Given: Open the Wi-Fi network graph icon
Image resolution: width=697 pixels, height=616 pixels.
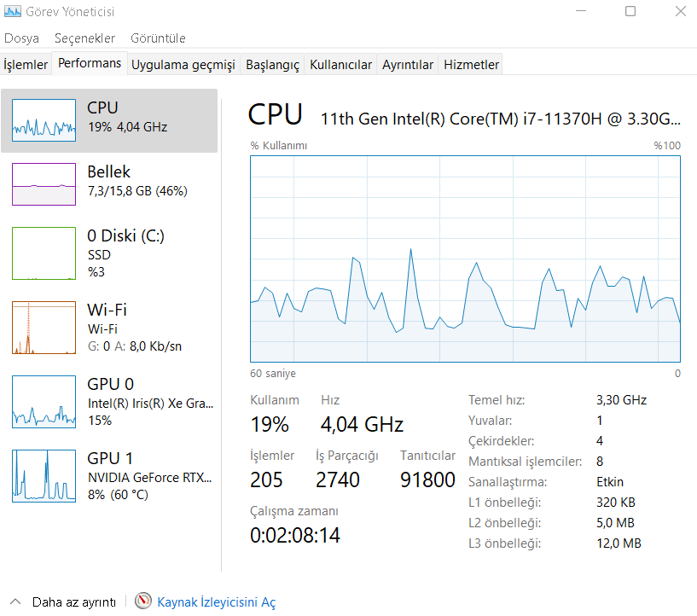Looking at the screenshot, I should pyautogui.click(x=44, y=328).
